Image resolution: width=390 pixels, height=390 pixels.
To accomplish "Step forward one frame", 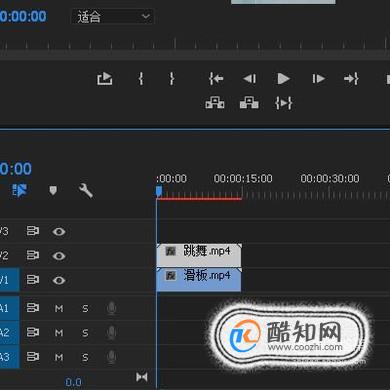I will tap(318, 79).
